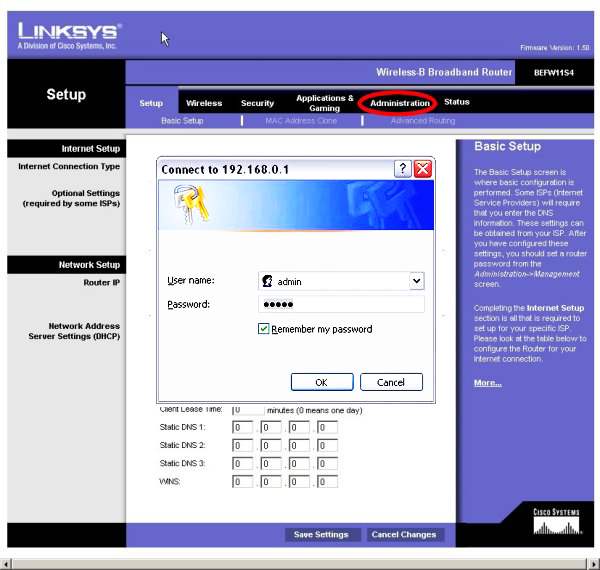
Task: Click second octet of WINS field
Action: pyautogui.click(x=271, y=481)
